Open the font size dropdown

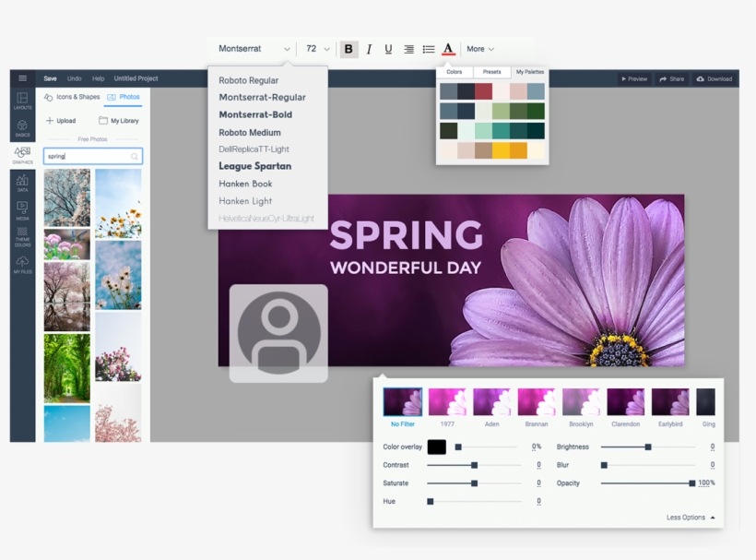tap(316, 49)
